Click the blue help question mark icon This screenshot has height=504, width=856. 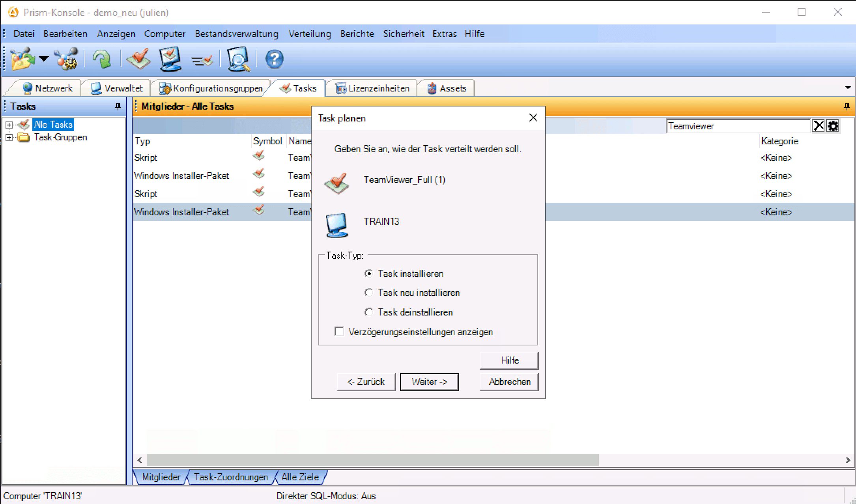(274, 60)
